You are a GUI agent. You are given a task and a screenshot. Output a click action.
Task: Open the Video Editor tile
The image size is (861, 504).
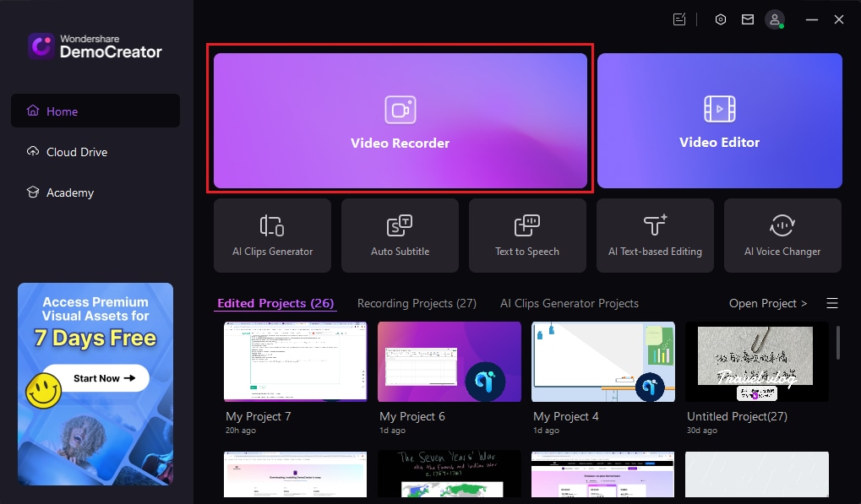pyautogui.click(x=719, y=121)
